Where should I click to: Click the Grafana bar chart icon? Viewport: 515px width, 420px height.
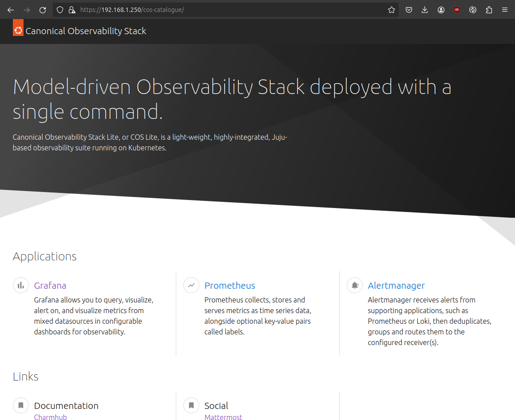(x=21, y=286)
